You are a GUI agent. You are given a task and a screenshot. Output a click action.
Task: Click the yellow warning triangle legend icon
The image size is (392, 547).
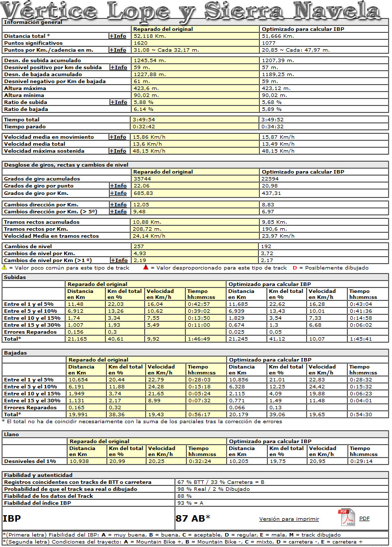(4, 268)
